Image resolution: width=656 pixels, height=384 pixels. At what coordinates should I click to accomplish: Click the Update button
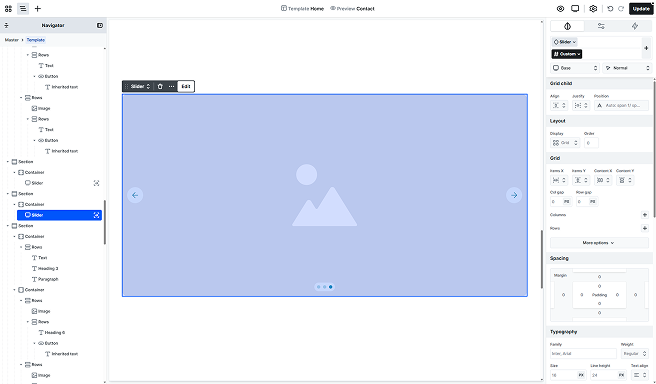[641, 8]
